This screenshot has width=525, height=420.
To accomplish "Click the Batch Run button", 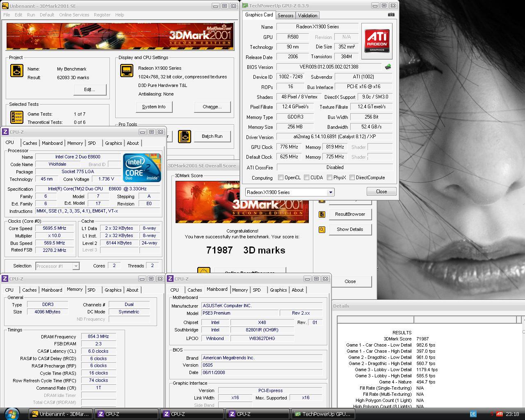I will 212,136.
